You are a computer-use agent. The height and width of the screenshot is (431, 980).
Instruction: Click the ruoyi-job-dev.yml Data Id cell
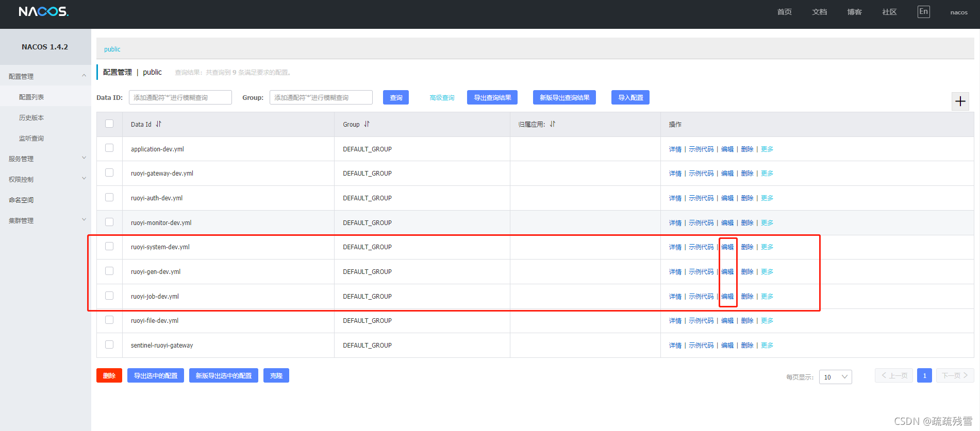[228, 297]
